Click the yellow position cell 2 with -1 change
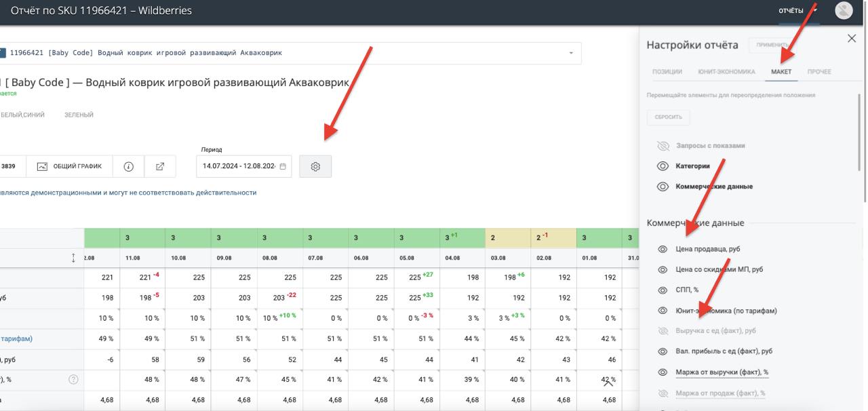Screen dimensions: 868x411 554,238
